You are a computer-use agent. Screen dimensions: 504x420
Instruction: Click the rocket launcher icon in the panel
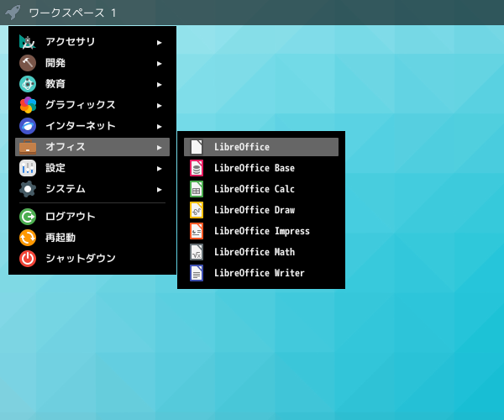13,13
